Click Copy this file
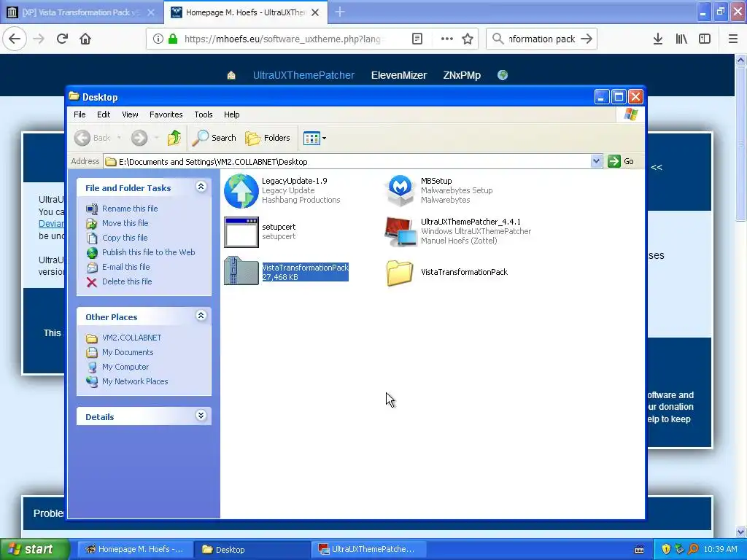This screenshot has width=747, height=560. coord(125,238)
